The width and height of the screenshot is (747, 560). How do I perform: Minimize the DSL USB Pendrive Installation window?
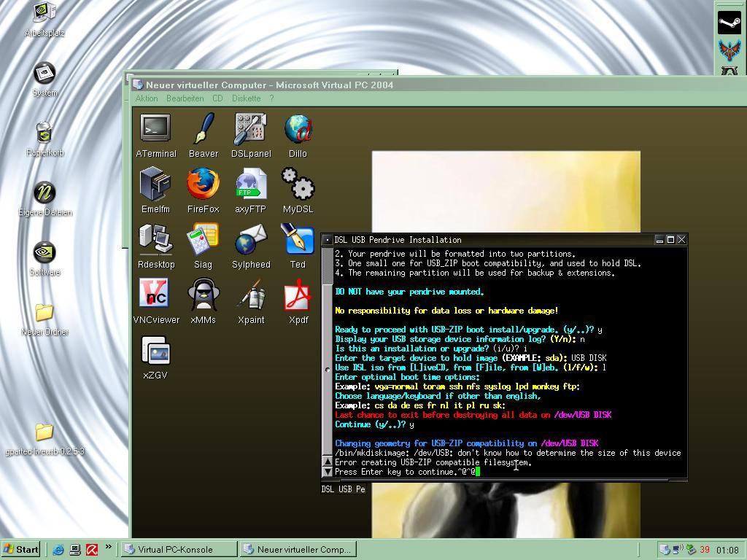coord(659,239)
